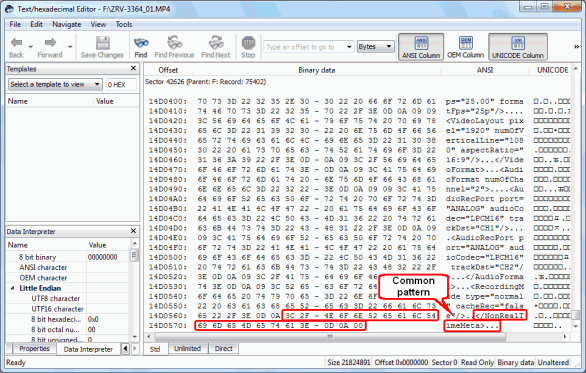586x373 pixels.
Task: Click the ANSI column header
Action: click(x=485, y=70)
